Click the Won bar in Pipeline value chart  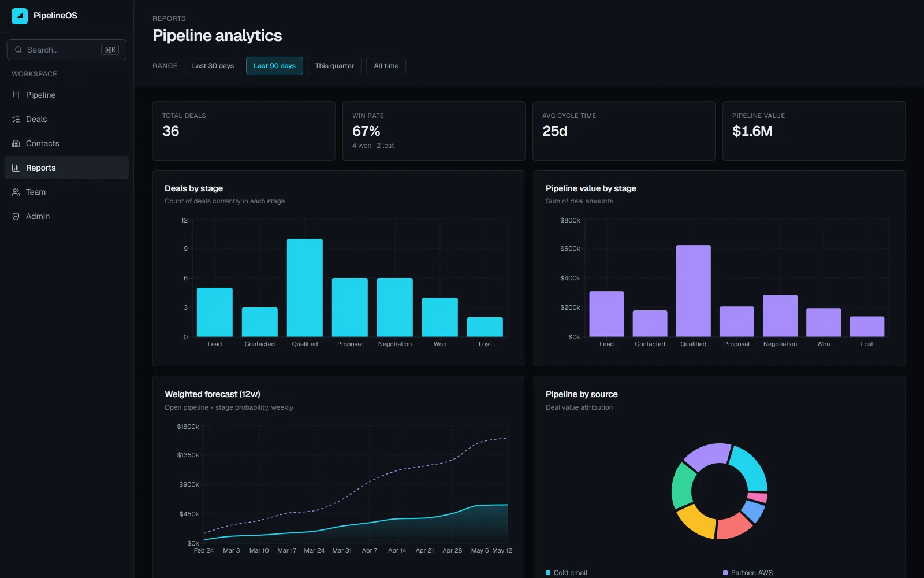[824, 323]
